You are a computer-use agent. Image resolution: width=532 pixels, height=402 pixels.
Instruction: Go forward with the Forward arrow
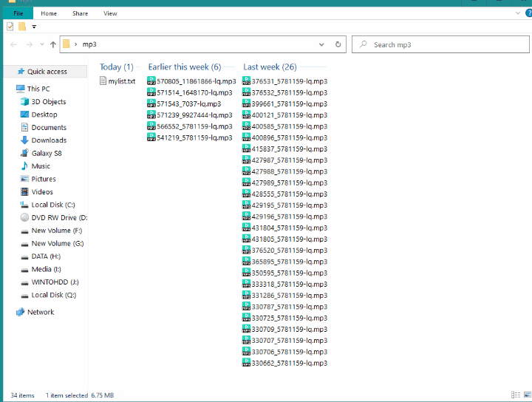point(29,44)
